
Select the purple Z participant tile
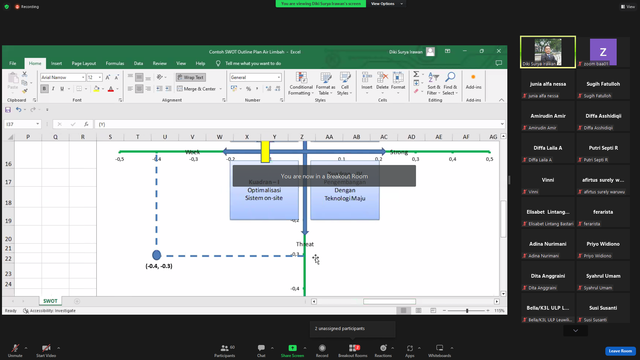pos(603,52)
